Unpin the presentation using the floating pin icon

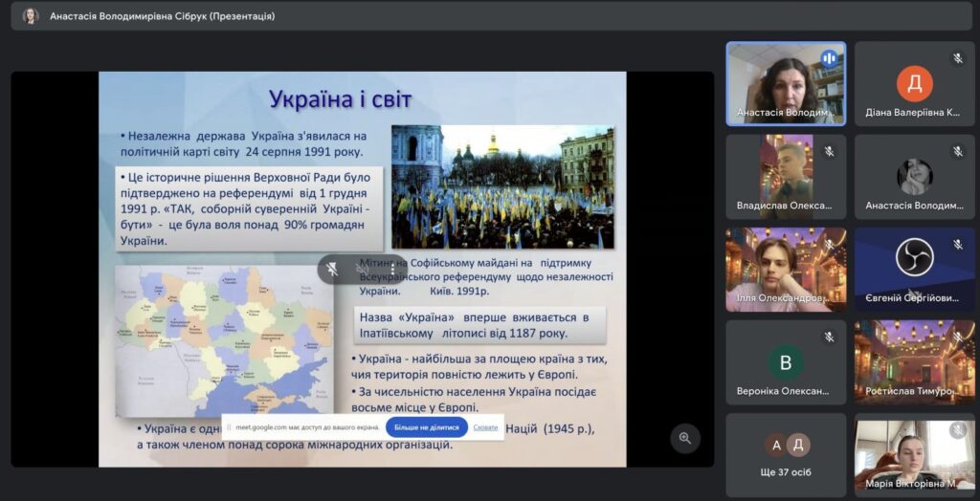(x=332, y=270)
